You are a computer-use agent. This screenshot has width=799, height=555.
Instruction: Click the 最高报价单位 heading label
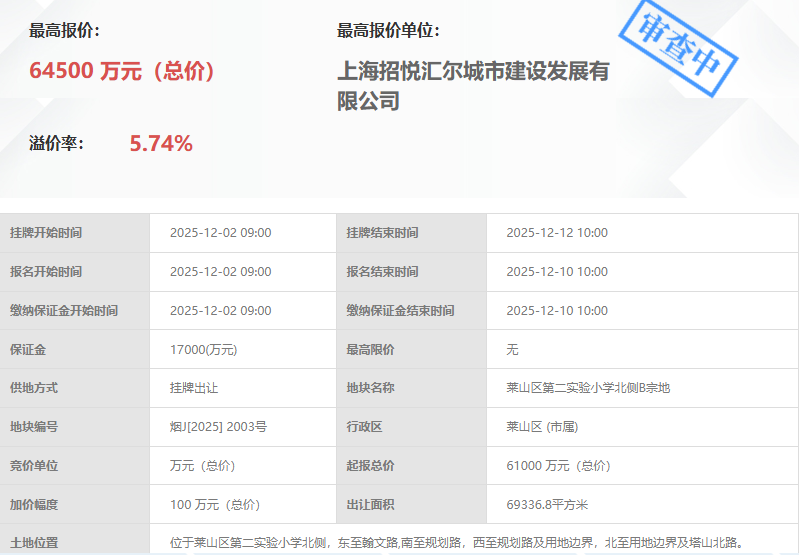point(388,31)
